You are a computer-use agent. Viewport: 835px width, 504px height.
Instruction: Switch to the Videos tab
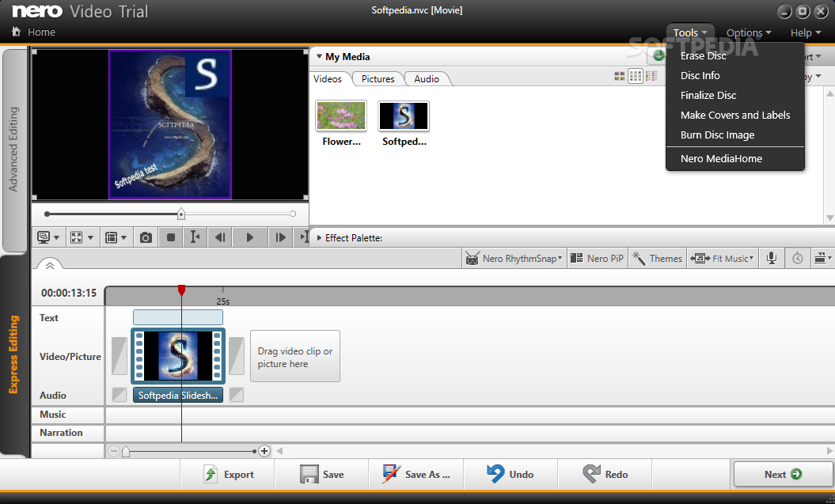point(328,79)
